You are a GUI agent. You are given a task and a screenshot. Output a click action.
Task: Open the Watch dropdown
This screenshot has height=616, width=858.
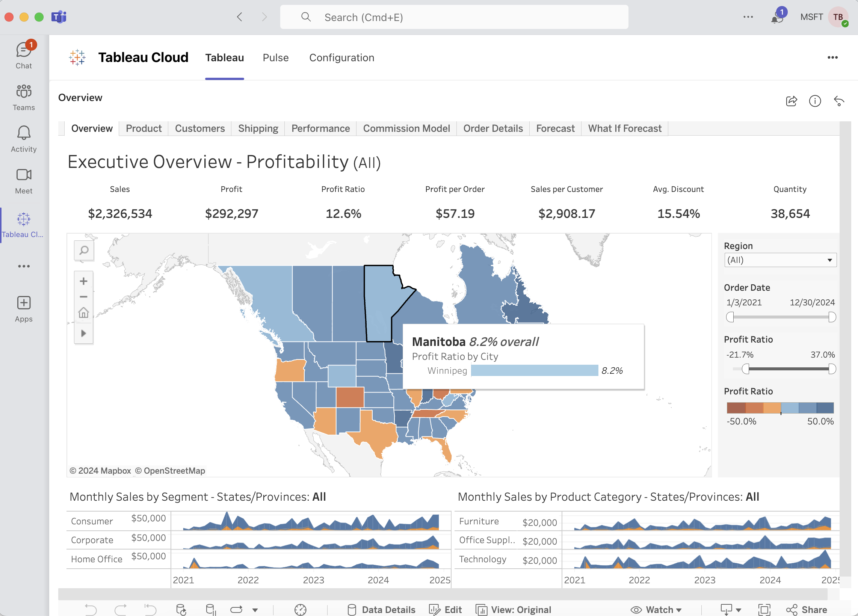[656, 610]
